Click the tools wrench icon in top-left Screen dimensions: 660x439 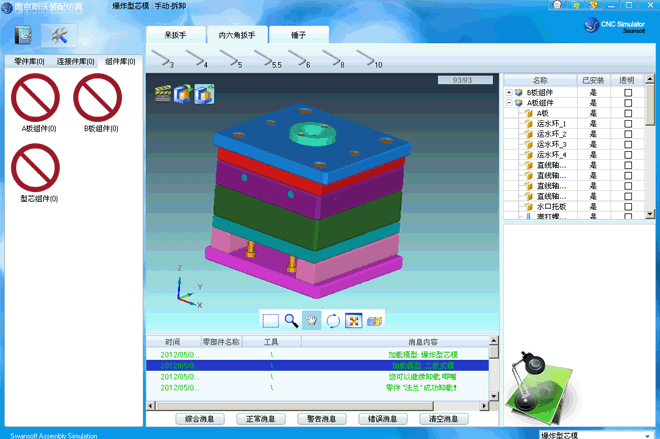tap(58, 36)
